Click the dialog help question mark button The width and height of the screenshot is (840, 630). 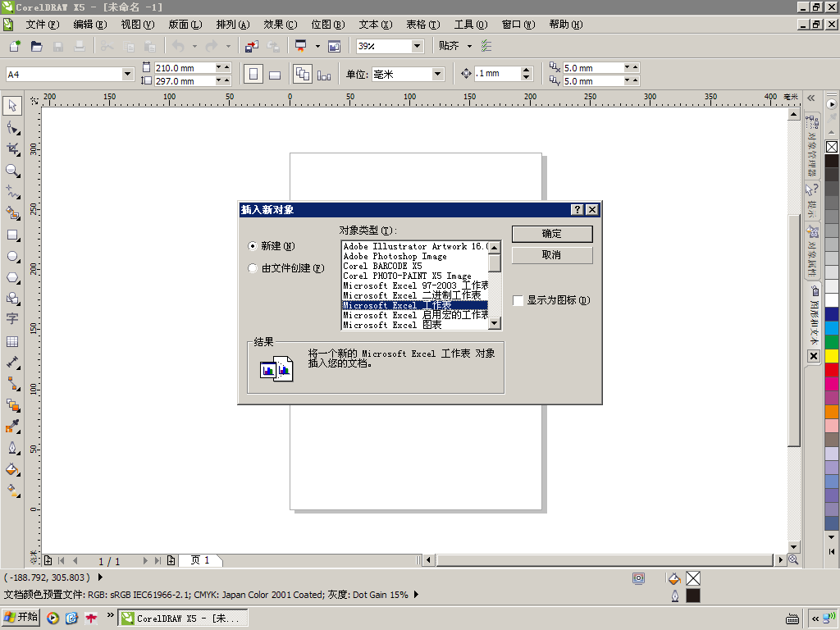pos(577,209)
